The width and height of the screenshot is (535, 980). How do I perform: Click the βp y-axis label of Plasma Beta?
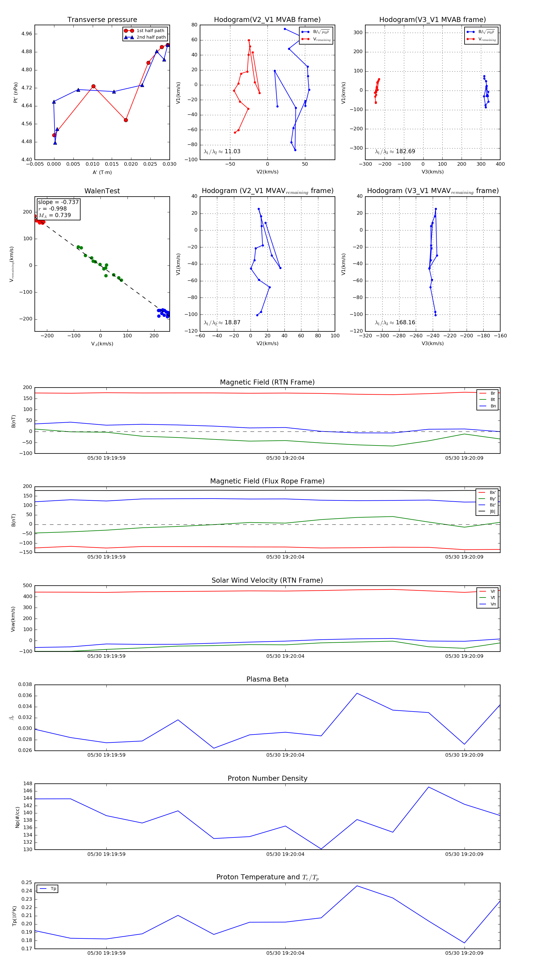point(11,717)
